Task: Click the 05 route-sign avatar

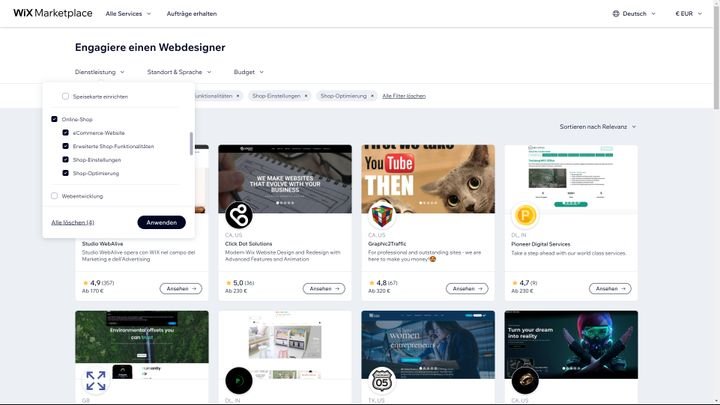Action: click(x=382, y=381)
